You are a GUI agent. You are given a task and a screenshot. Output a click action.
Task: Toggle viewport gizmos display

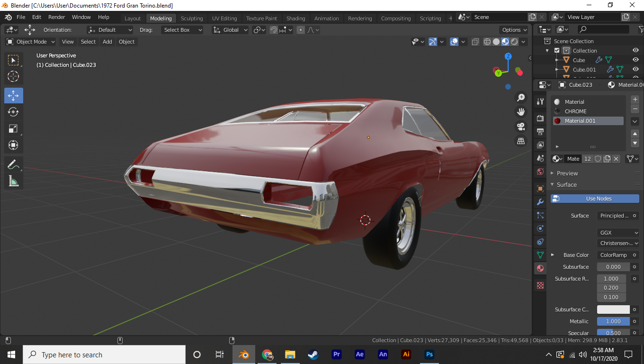pos(433,42)
